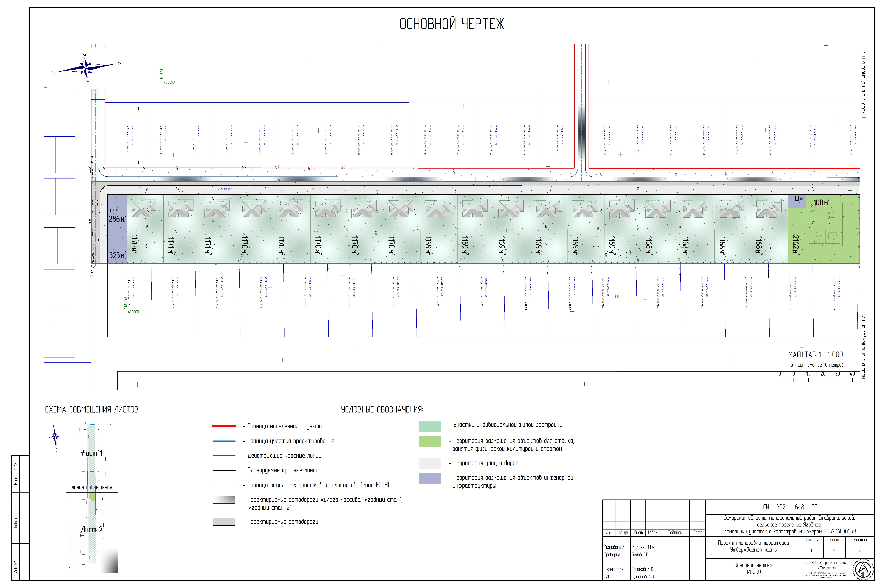Click the 'Границы земельных участков' legend label
This screenshot has height=588, width=882.
tap(318, 485)
